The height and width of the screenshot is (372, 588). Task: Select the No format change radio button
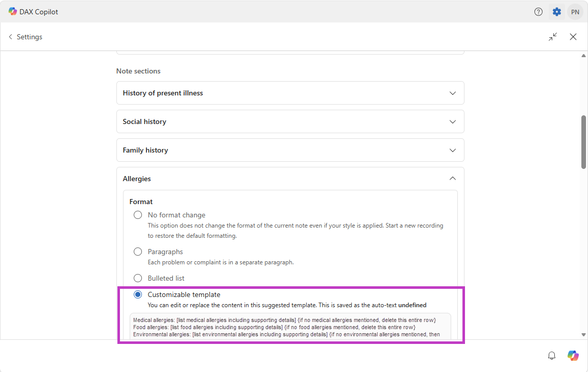tap(138, 215)
